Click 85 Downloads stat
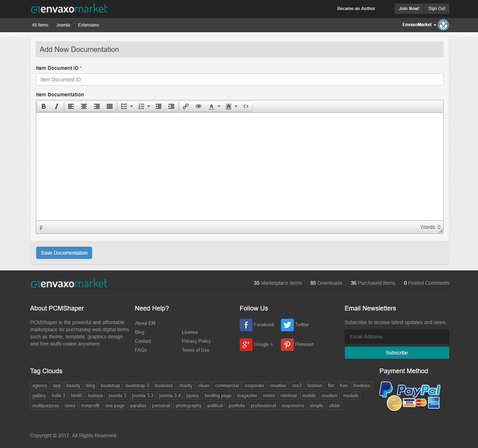Image resolution: width=478 pixels, height=448 pixels. click(x=326, y=283)
